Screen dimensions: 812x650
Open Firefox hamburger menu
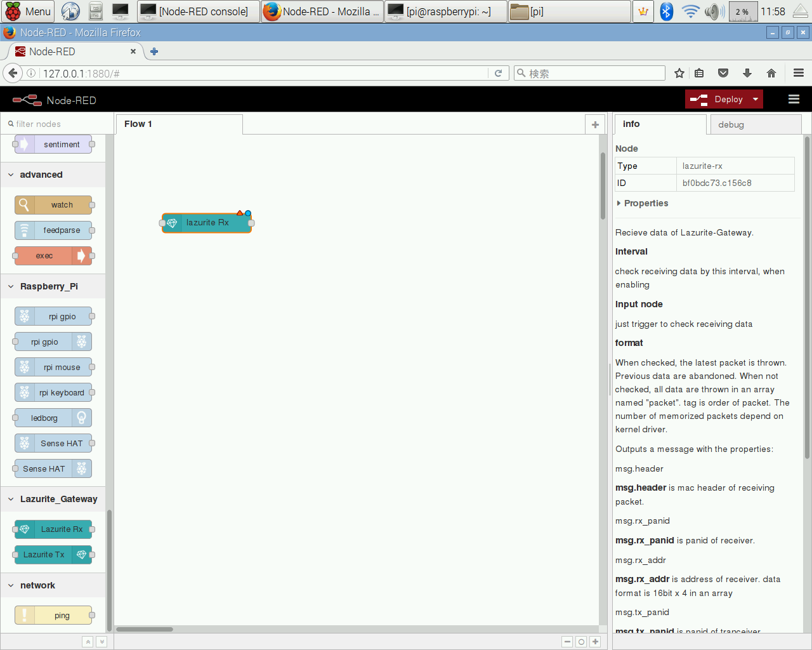click(799, 73)
